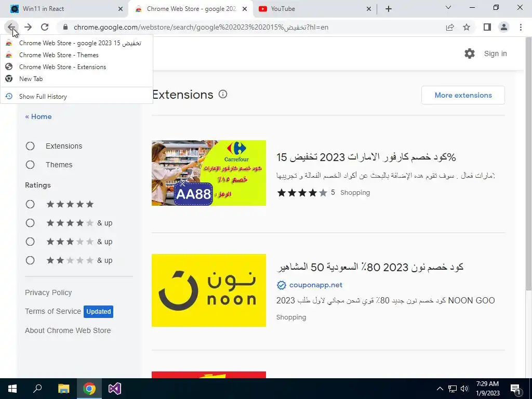Select Show Full History

click(76, 96)
